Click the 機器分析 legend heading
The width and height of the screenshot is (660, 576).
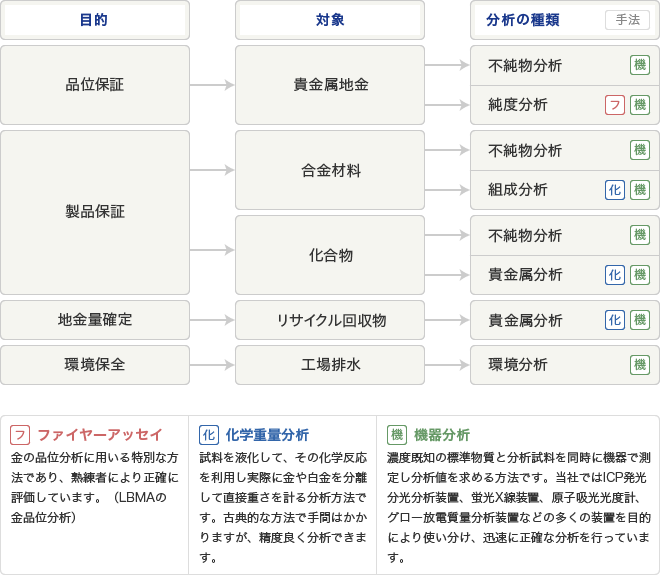pyautogui.click(x=442, y=435)
